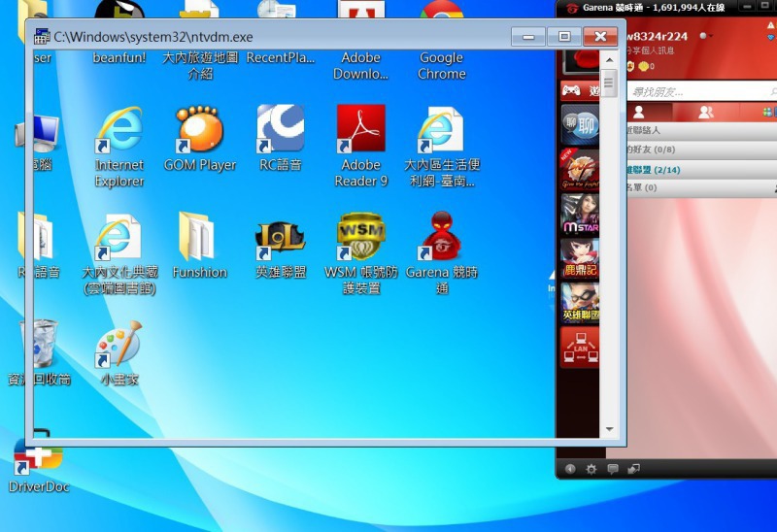Select the beanfun! icon label
777x532 pixels.
coord(119,57)
